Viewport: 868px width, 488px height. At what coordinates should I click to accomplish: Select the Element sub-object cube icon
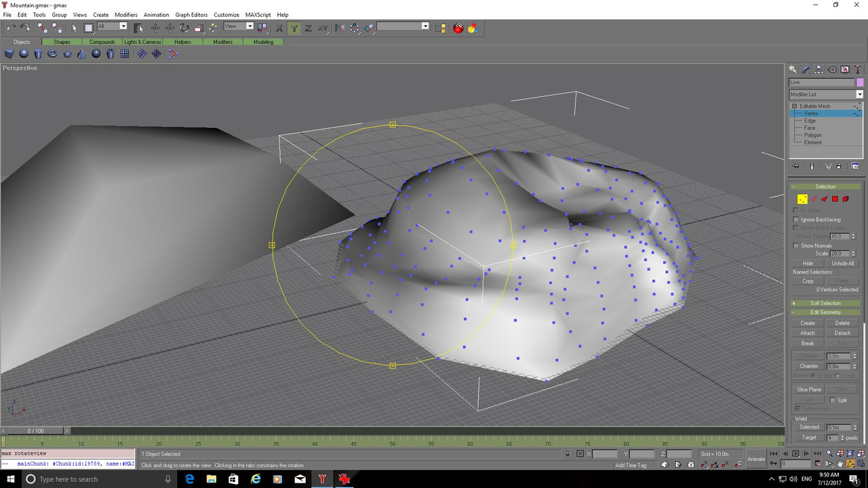coord(846,199)
